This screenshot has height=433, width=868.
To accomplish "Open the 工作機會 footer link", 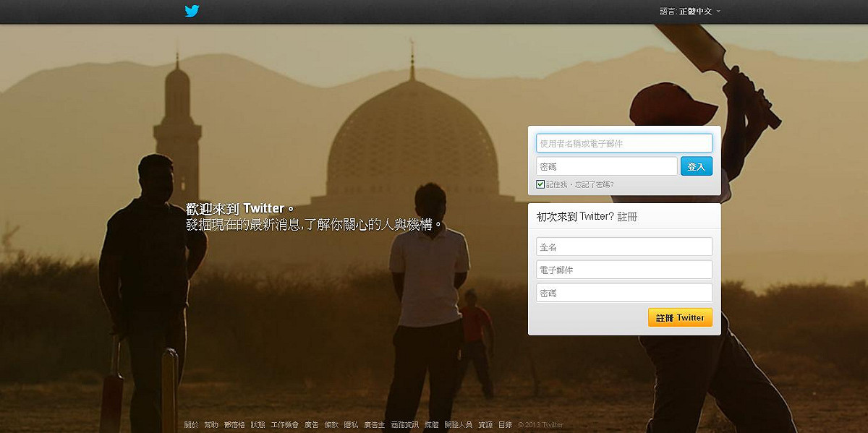I will coord(284,424).
